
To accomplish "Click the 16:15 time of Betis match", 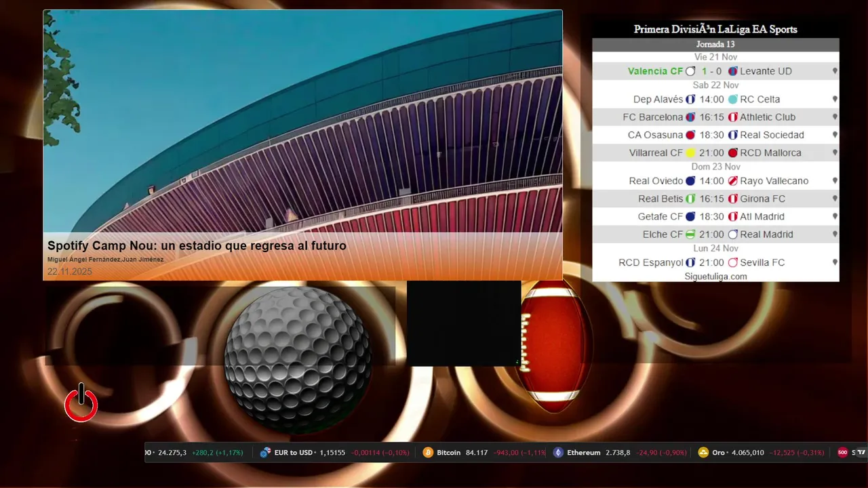I will tap(711, 199).
